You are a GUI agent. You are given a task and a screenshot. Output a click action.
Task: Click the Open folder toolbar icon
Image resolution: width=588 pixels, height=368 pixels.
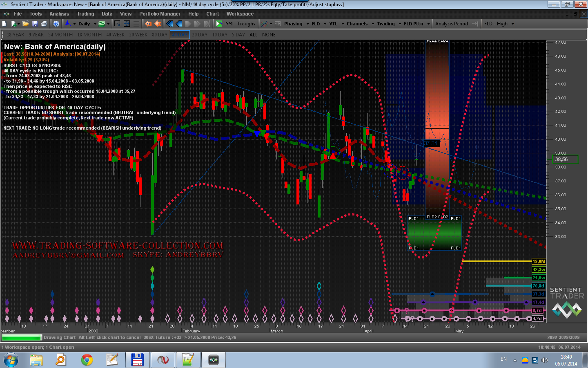click(25, 24)
